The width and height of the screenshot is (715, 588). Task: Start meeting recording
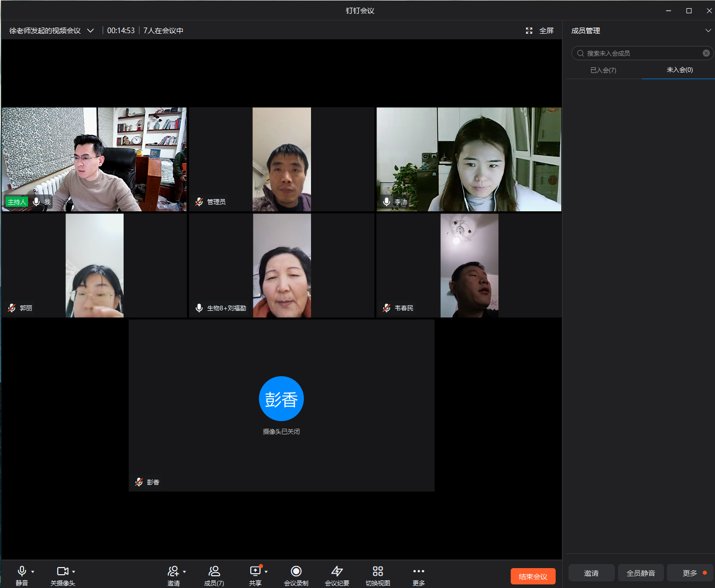pyautogui.click(x=296, y=572)
